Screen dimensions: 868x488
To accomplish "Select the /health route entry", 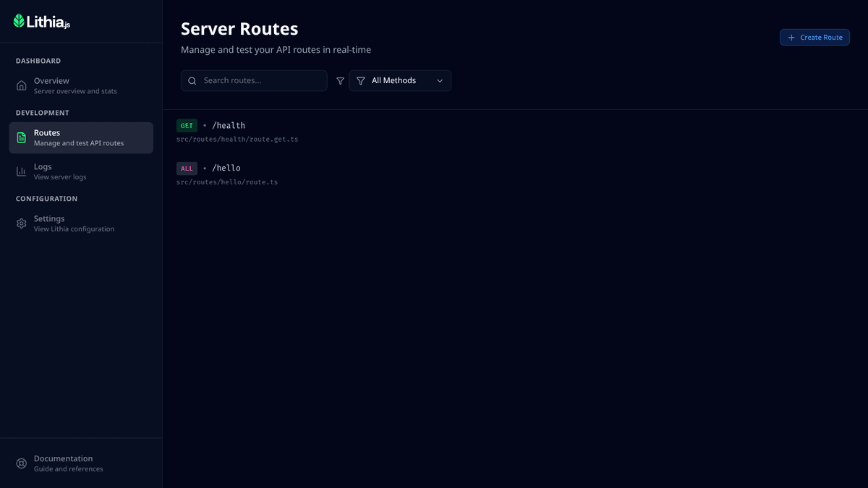I will [229, 126].
